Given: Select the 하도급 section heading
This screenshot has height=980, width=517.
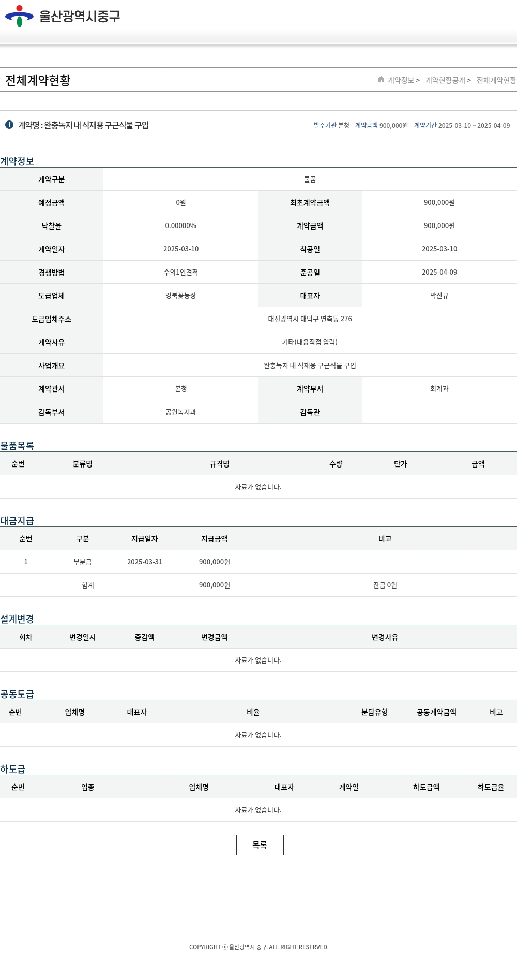Looking at the screenshot, I should (x=13, y=768).
